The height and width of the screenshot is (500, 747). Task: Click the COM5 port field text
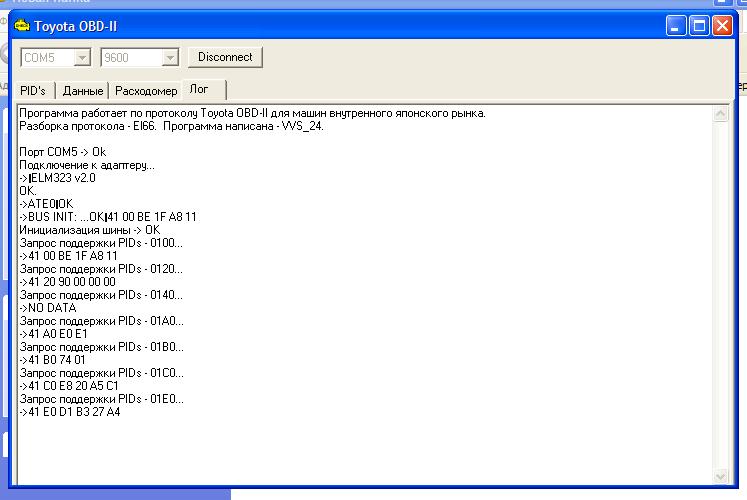40,58
